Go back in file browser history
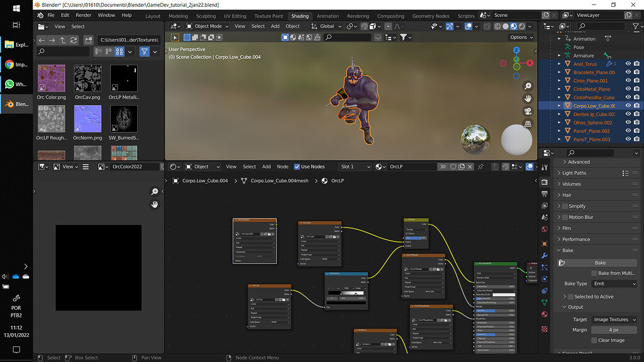The width and height of the screenshot is (644, 362). [x=42, y=40]
